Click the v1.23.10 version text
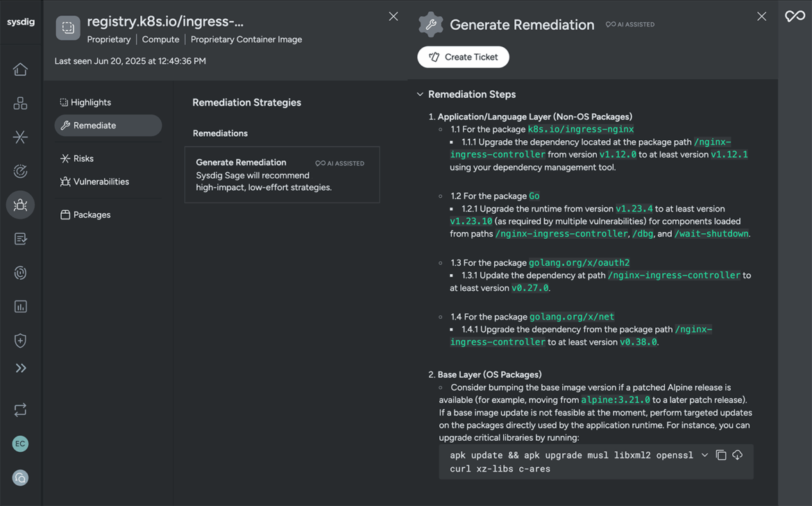This screenshot has width=812, height=506. [471, 221]
